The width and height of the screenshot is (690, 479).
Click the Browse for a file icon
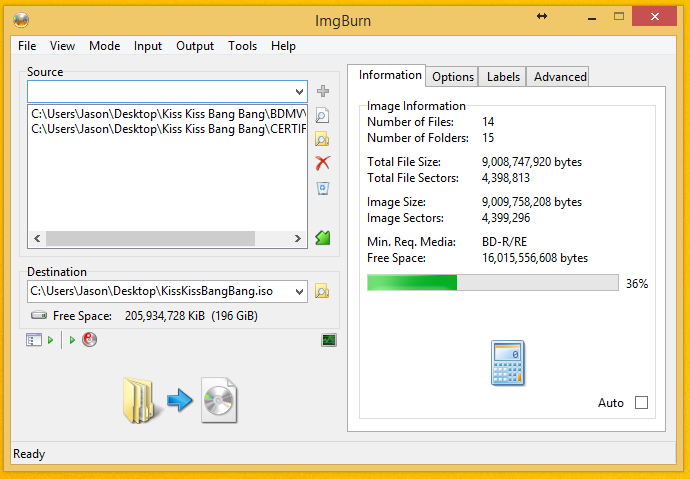point(323,115)
